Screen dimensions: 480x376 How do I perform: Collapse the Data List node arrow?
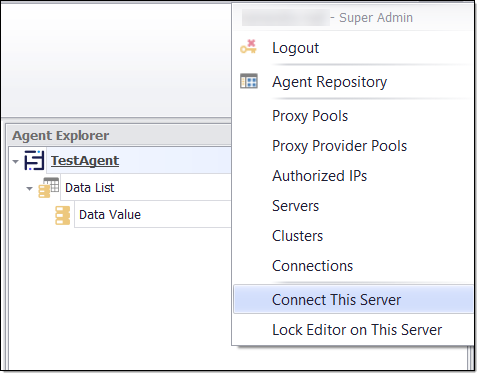coord(29,189)
